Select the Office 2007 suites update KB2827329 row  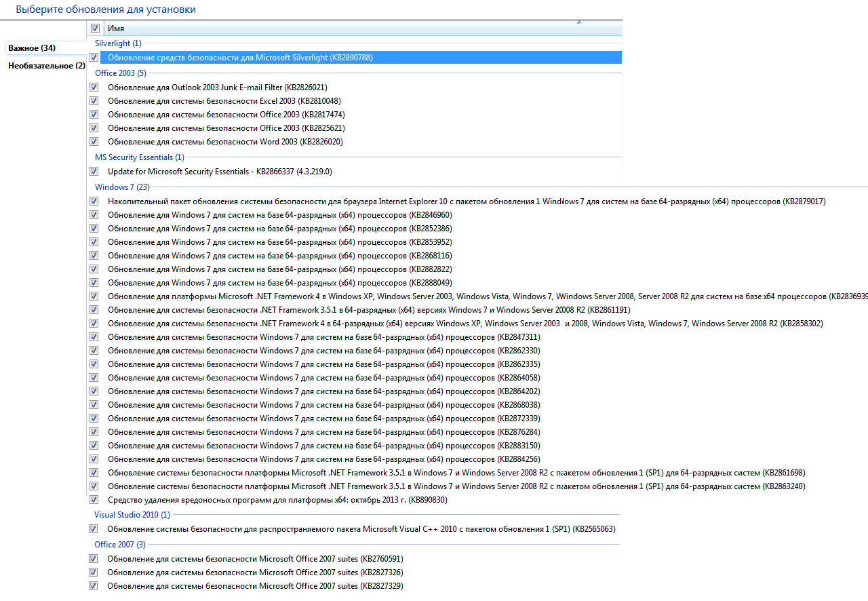(x=255, y=586)
